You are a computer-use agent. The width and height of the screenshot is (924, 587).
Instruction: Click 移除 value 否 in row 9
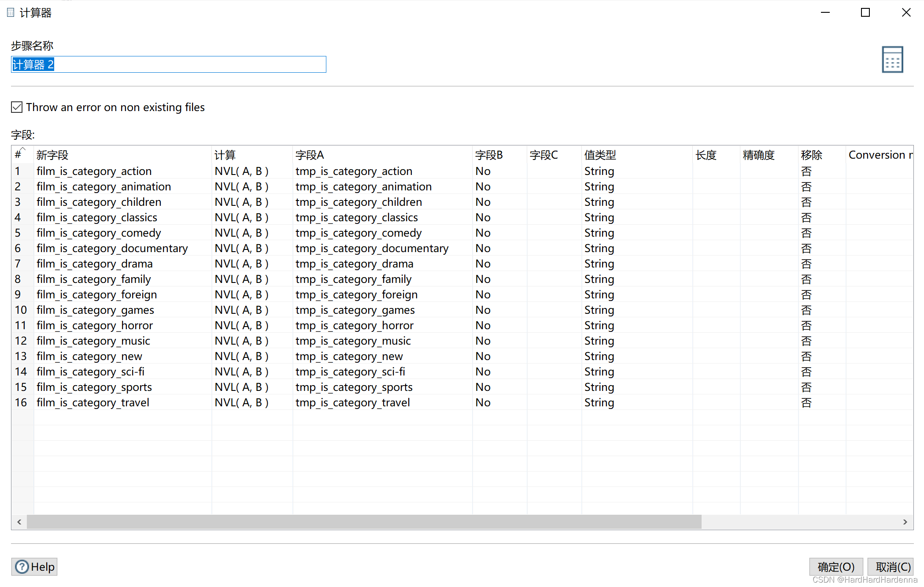pyautogui.click(x=822, y=294)
